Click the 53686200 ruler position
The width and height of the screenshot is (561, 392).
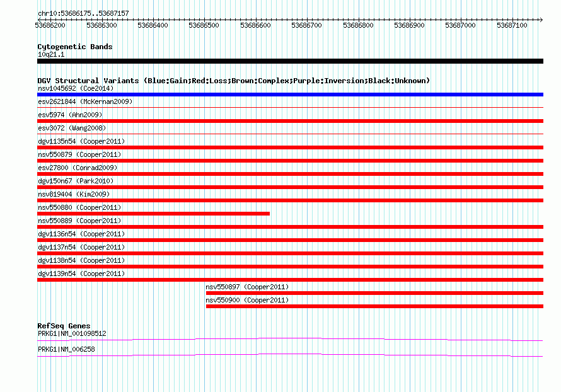[50, 25]
